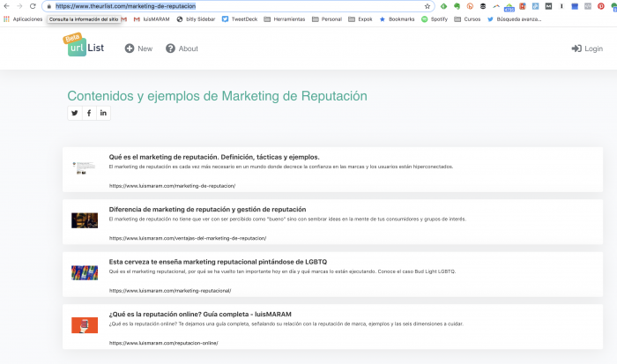Click thumbnail of 'Diferencia de marketing de reputación'
617x364 pixels.
click(x=85, y=220)
